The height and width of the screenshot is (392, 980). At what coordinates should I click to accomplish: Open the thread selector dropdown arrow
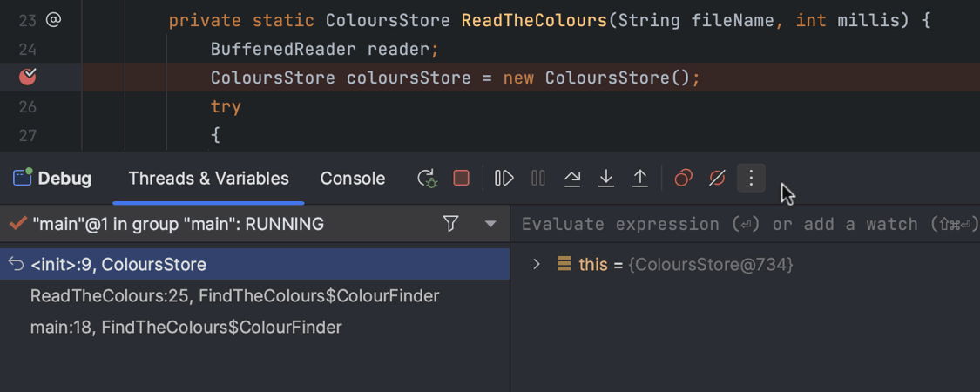click(490, 224)
